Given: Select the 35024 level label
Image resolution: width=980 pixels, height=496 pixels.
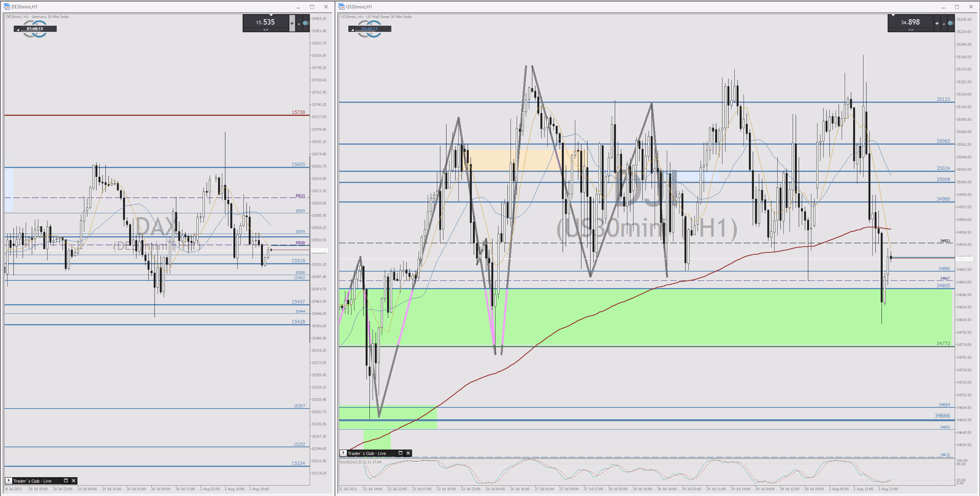Looking at the screenshot, I should [943, 168].
